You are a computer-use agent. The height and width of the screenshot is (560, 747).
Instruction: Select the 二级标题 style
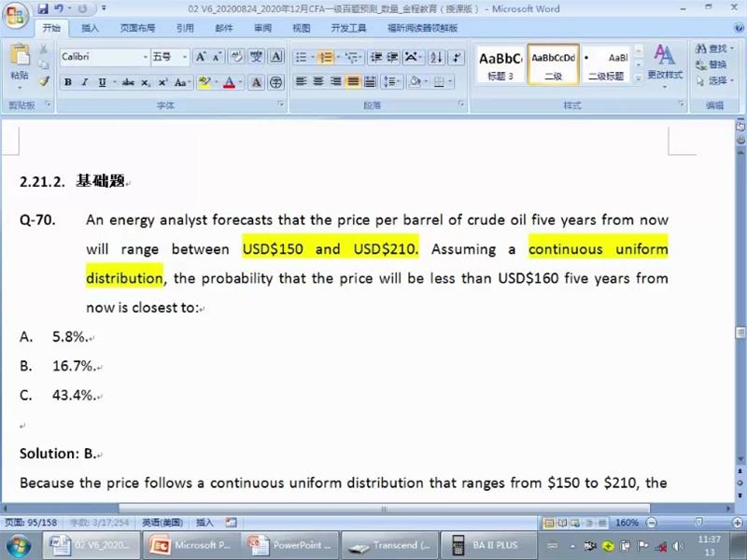coord(606,64)
